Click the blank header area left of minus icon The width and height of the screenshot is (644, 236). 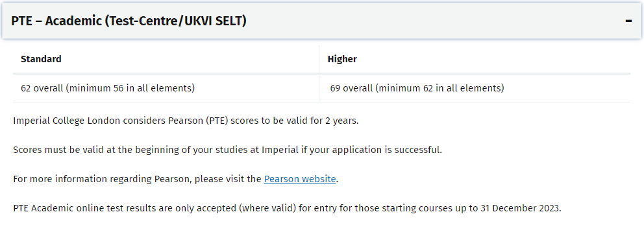[x=436, y=21]
